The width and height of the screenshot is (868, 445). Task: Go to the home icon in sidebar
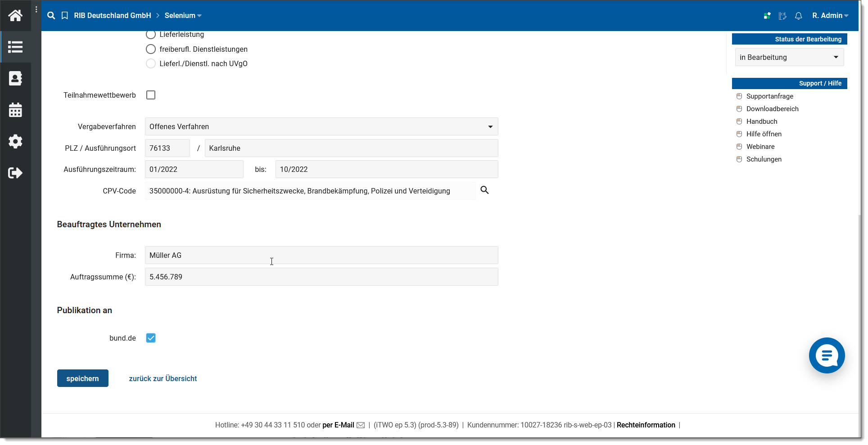point(15,16)
